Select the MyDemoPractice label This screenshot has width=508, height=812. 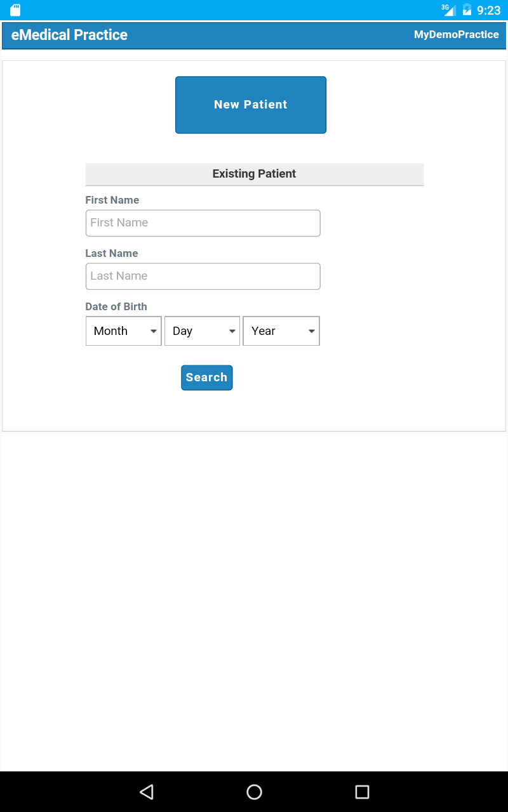(456, 35)
